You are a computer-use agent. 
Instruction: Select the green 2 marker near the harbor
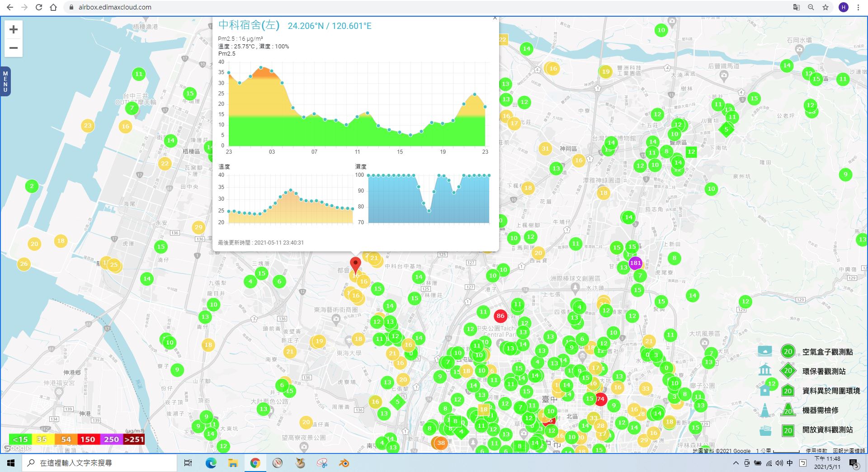[32, 186]
